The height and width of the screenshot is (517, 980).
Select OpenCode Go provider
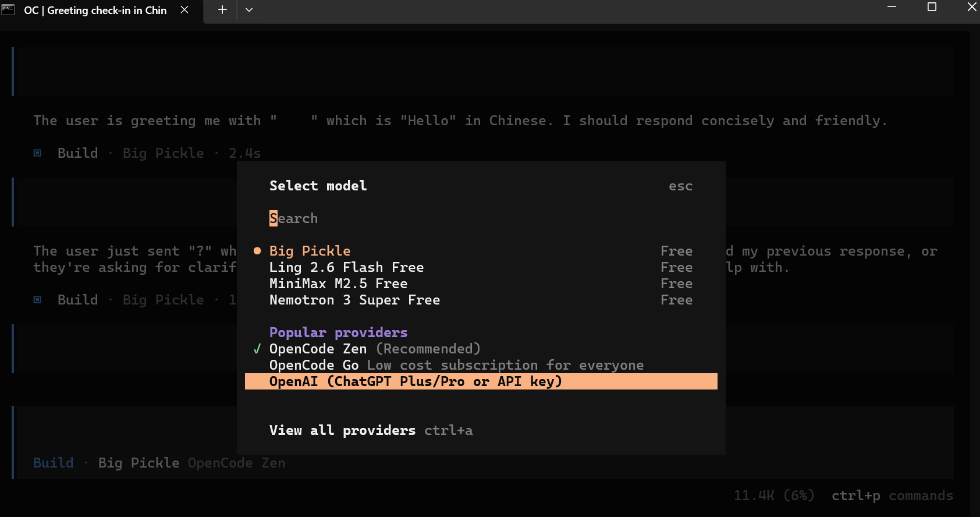[481, 365]
